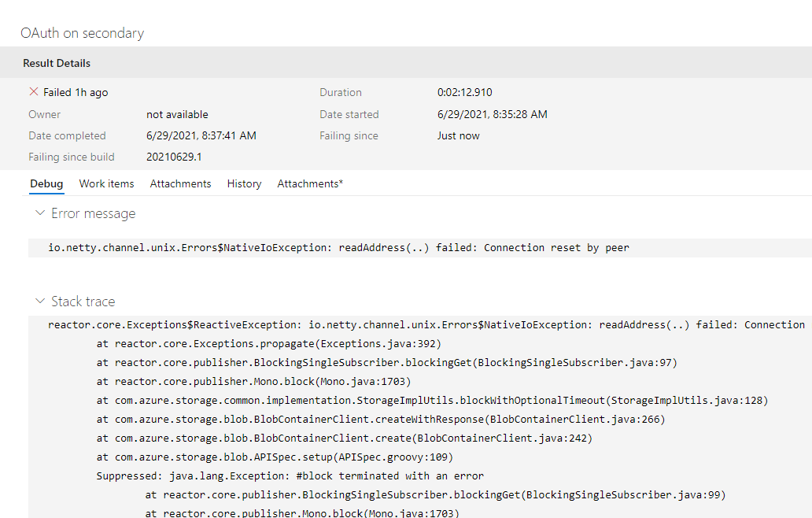Viewport: 812px width, 518px height.
Task: Open the Attachments tab
Action: point(181,184)
